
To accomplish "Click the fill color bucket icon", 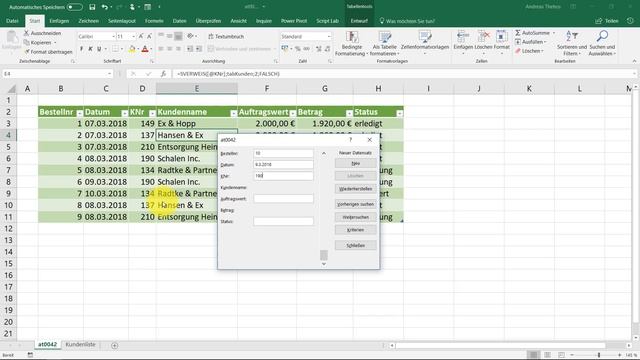I will coord(132,49).
